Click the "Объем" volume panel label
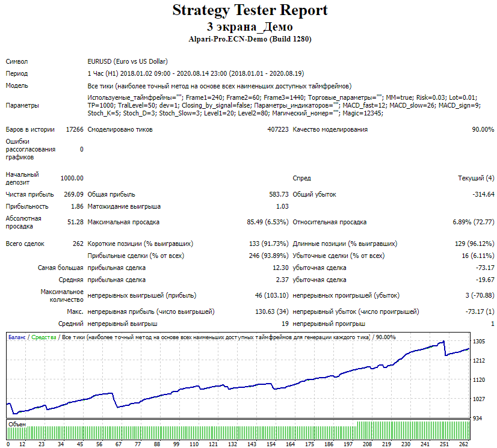Viewport: 497px width, 448px height. [x=16, y=424]
